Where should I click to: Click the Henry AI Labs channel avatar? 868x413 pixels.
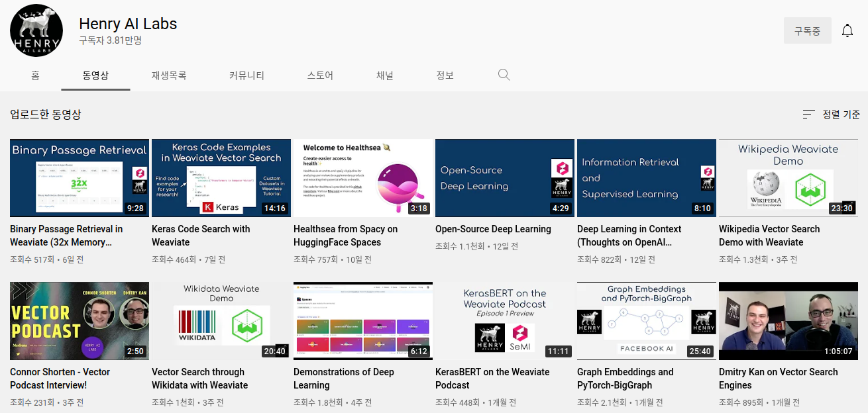(x=36, y=30)
